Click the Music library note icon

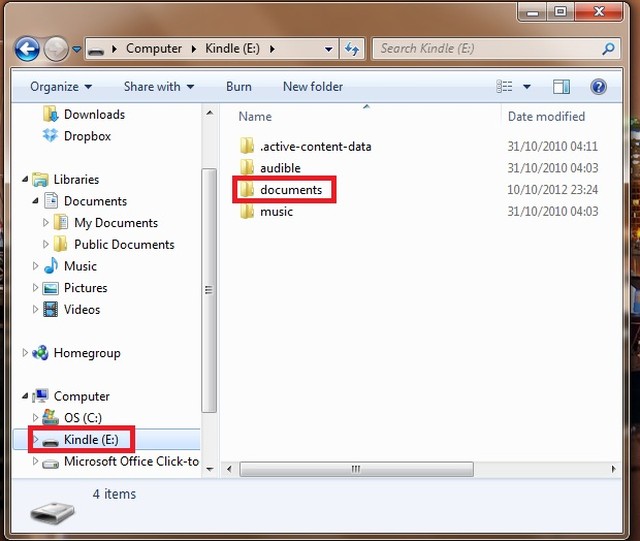(x=51, y=266)
